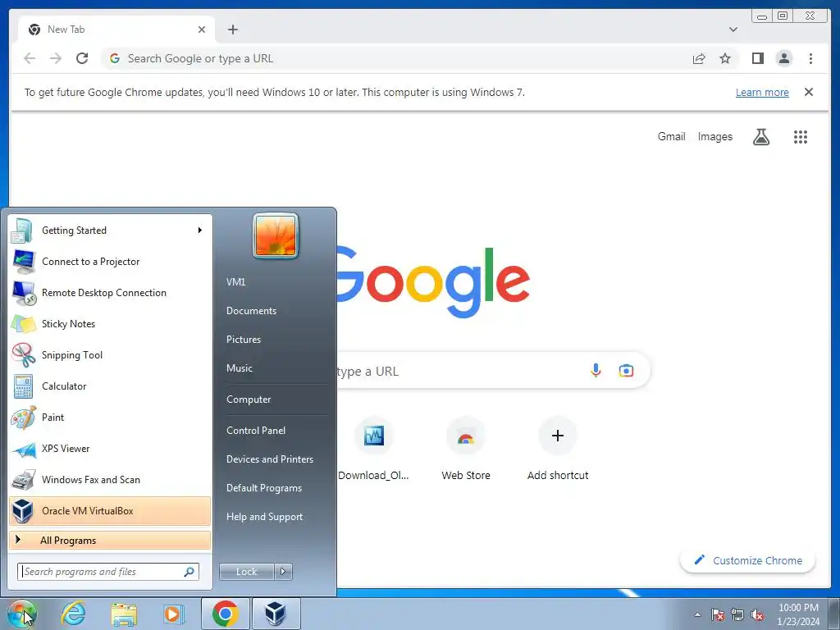This screenshot has width=840, height=630.
Task: Launch XPS Viewer
Action: (x=110, y=449)
